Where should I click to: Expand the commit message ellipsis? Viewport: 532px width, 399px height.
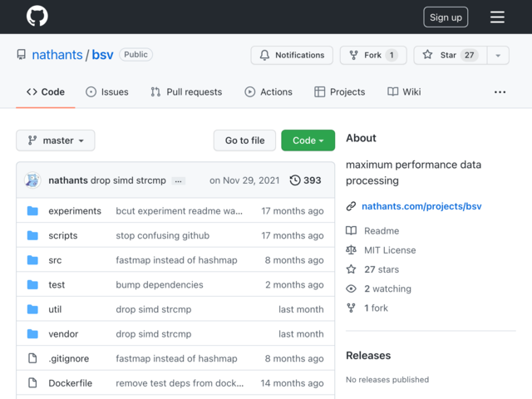179,181
